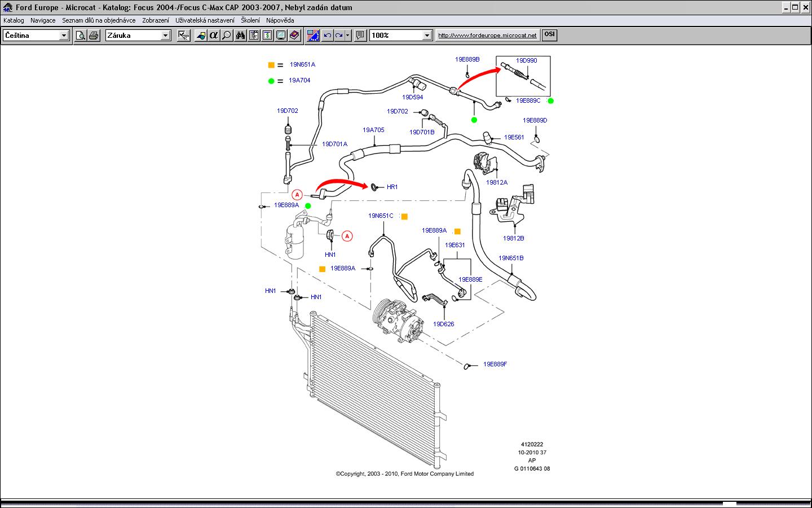Click the printer icon
This screenshot has width=812, height=508.
point(94,36)
